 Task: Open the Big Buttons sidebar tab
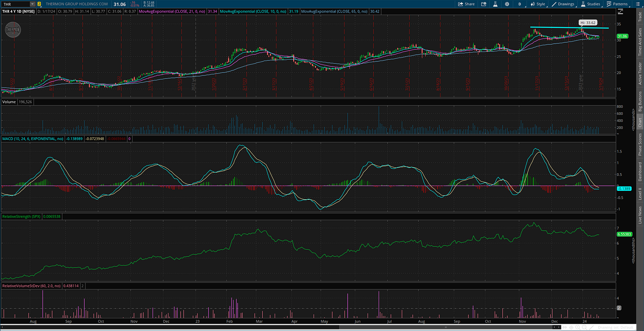(640, 102)
